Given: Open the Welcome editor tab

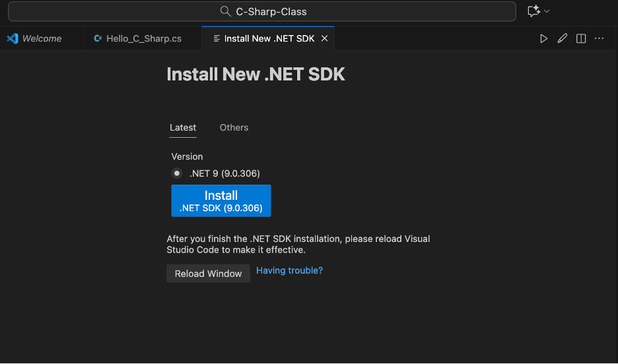Looking at the screenshot, I should coord(42,38).
